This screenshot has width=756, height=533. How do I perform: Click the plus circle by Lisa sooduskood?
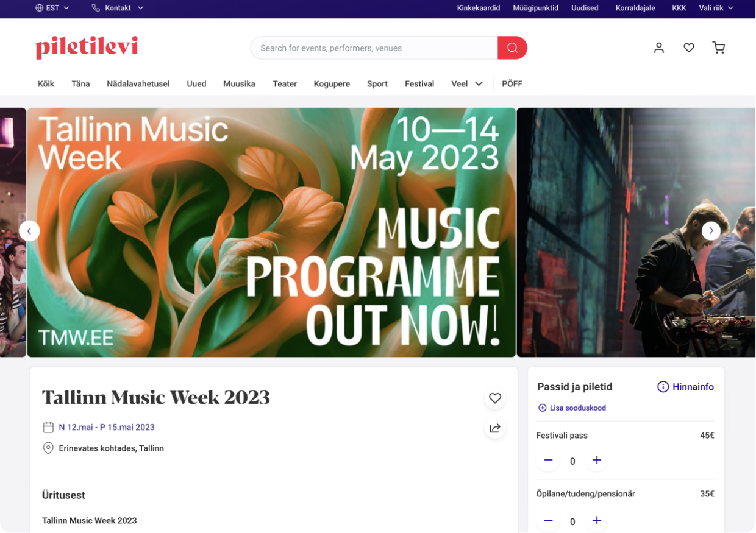[542, 408]
